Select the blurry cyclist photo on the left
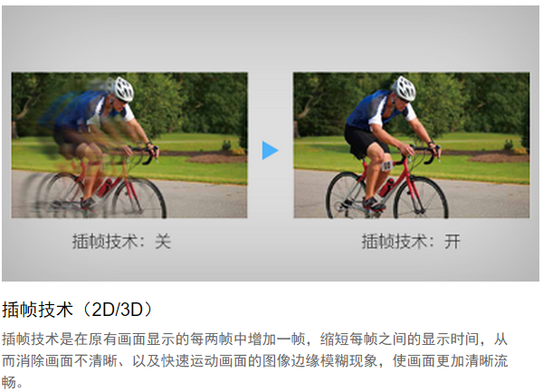Screen dimensions: 543x392 (x=129, y=145)
